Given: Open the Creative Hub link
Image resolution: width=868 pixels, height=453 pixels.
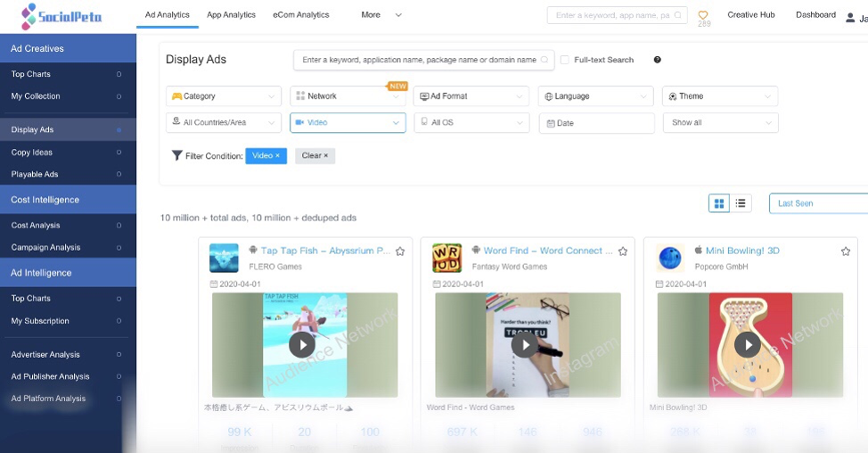Looking at the screenshot, I should click(750, 15).
